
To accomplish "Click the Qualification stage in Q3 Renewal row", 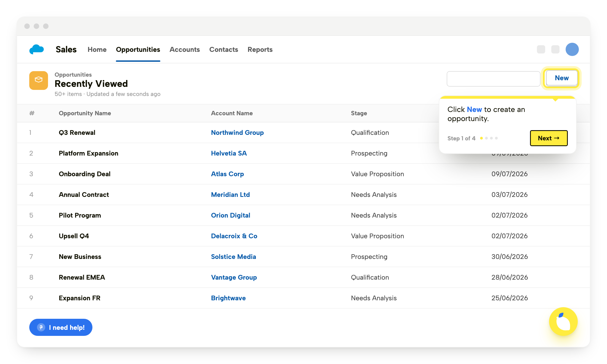I will 370,133.
